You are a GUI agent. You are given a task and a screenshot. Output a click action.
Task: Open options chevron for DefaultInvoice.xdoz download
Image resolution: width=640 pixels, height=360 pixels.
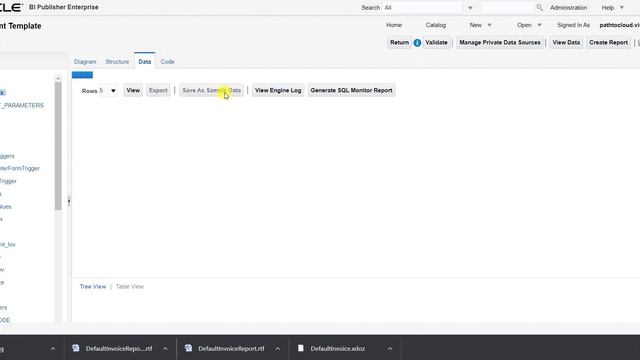coord(390,349)
